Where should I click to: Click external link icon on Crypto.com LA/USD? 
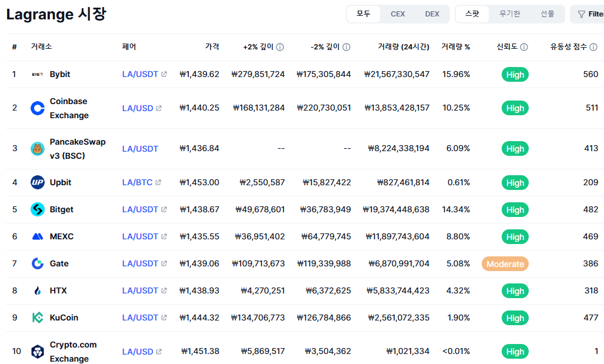(x=159, y=352)
